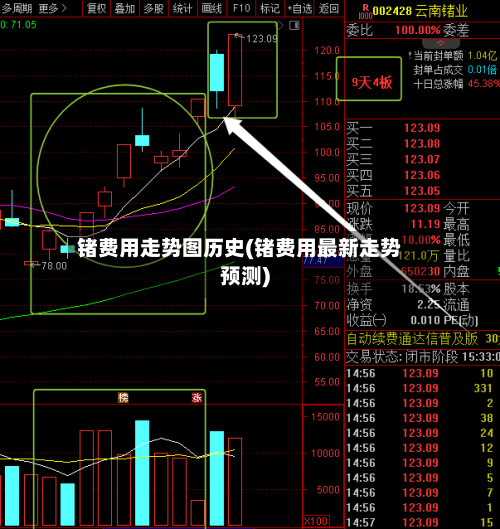500x529 pixels.
Task: Click the stock title 002428 云南锗业
Action: coord(420,11)
